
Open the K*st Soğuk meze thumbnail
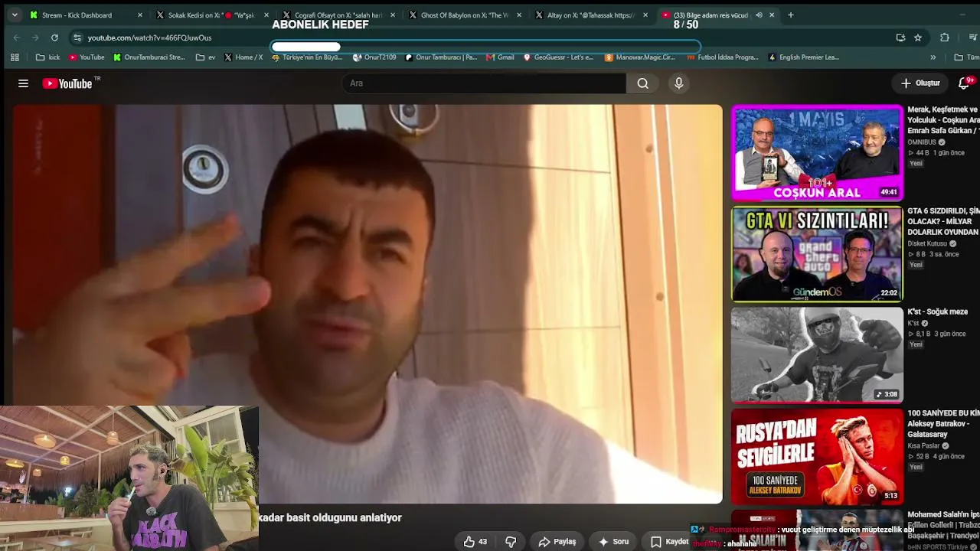817,355
